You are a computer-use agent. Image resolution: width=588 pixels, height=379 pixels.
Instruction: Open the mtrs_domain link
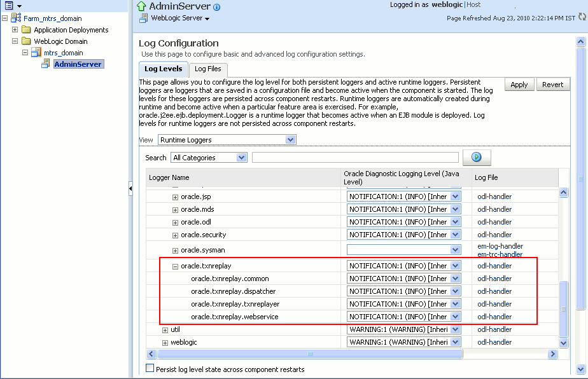pos(64,53)
